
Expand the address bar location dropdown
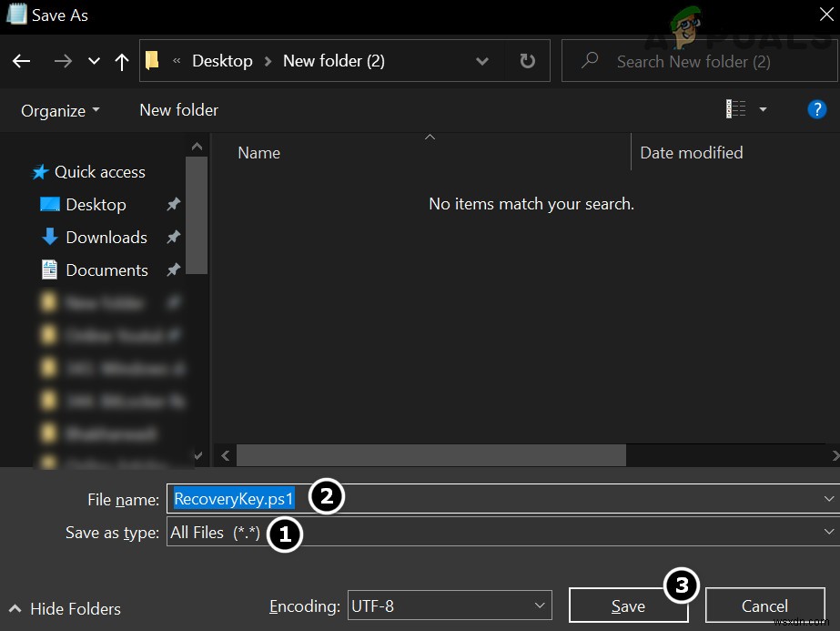(x=482, y=61)
